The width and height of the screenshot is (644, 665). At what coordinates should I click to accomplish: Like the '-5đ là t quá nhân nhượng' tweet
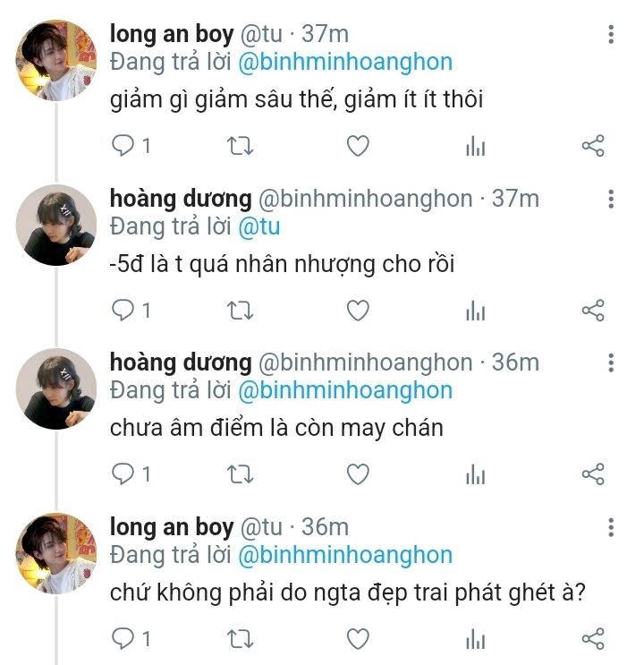[x=358, y=311]
